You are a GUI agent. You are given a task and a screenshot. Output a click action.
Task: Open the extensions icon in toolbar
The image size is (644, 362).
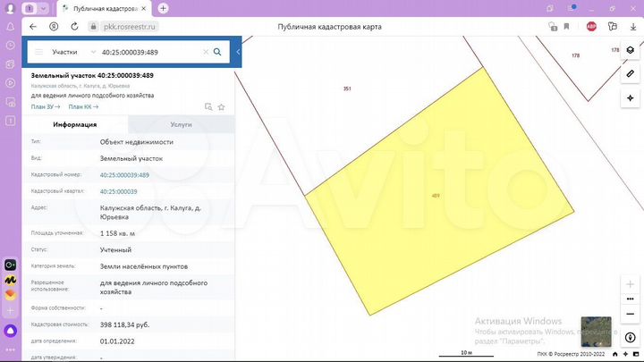click(613, 27)
